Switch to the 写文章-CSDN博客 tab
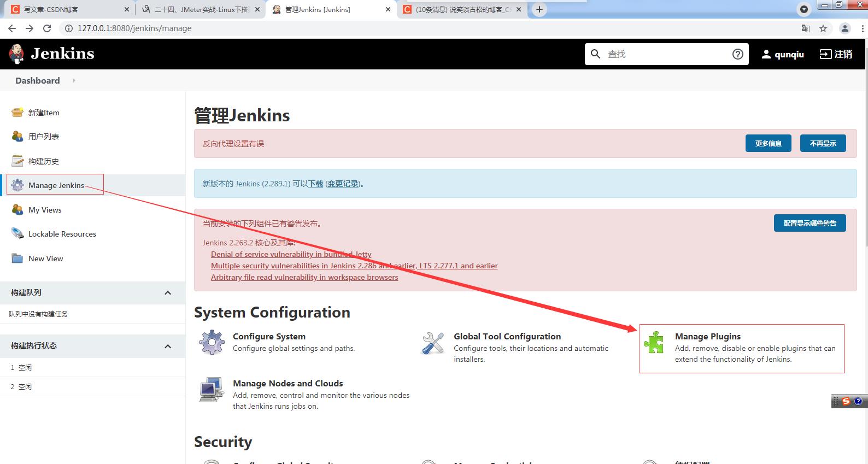This screenshot has width=868, height=464. coord(68,9)
